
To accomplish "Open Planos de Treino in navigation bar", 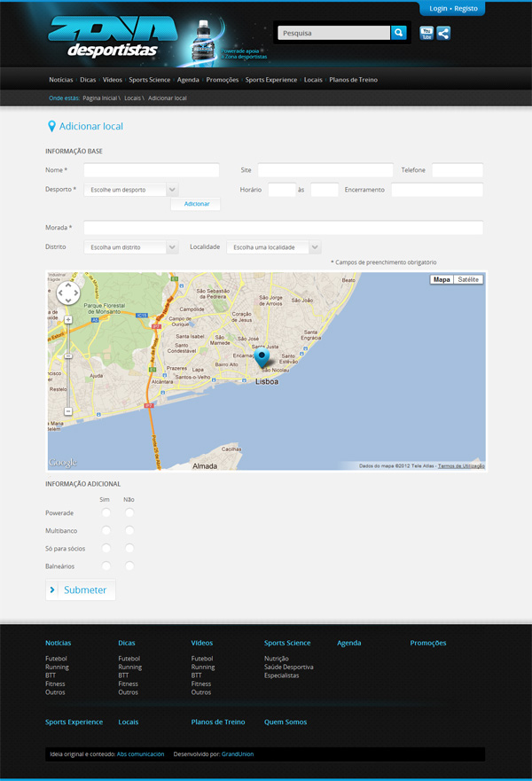I will pos(353,80).
